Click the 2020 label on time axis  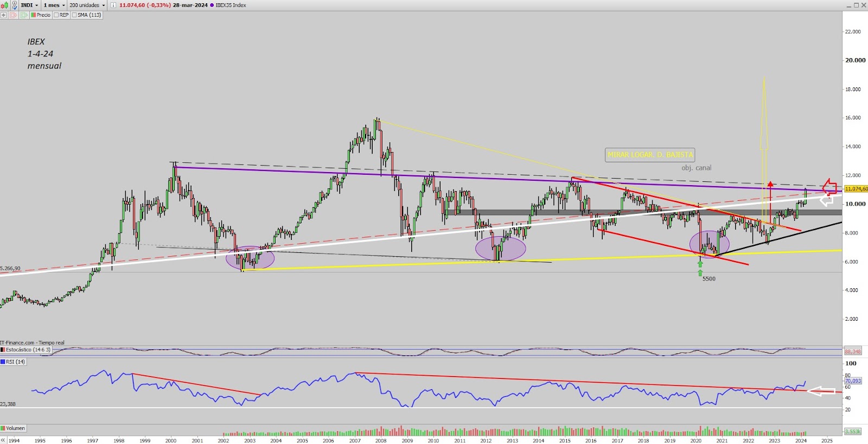695,441
